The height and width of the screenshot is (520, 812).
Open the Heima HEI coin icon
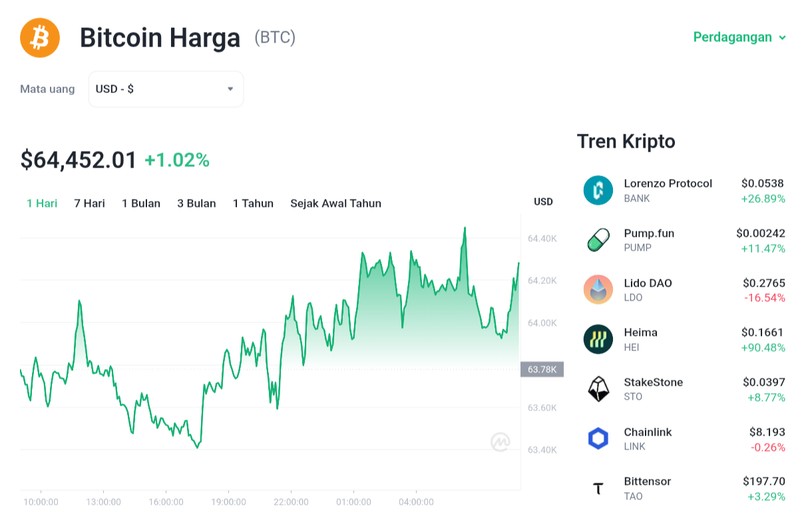(598, 339)
